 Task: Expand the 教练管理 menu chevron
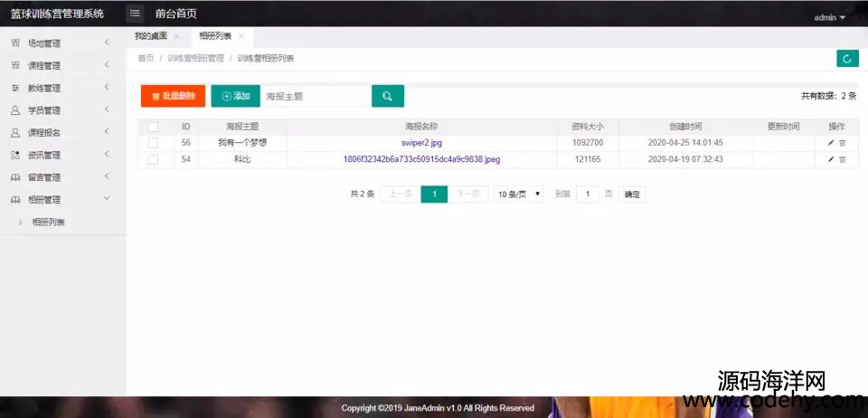point(107,87)
